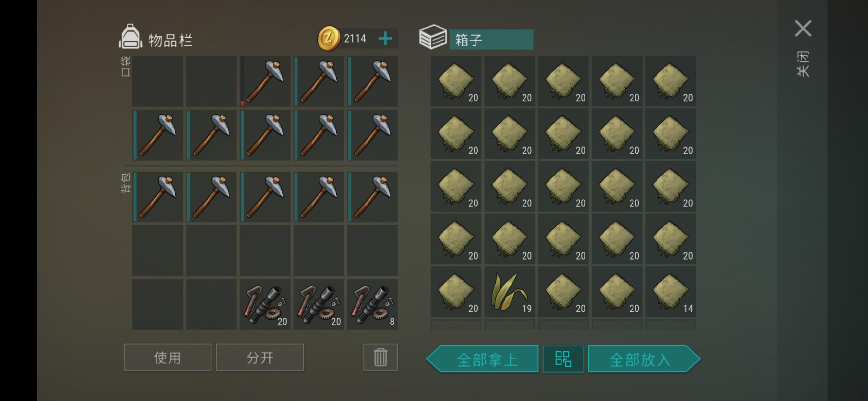
Task: Select the pickaxe with the red durability bar
Action: pyautogui.click(x=265, y=81)
